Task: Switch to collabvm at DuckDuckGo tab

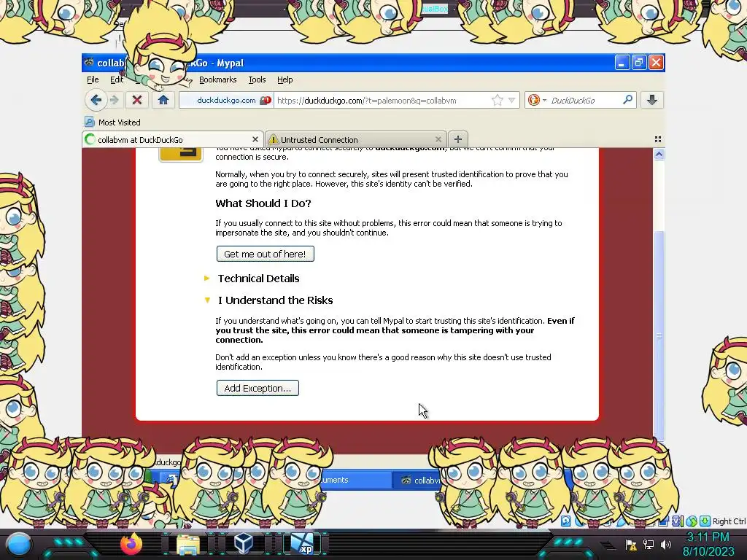Action: pos(172,139)
